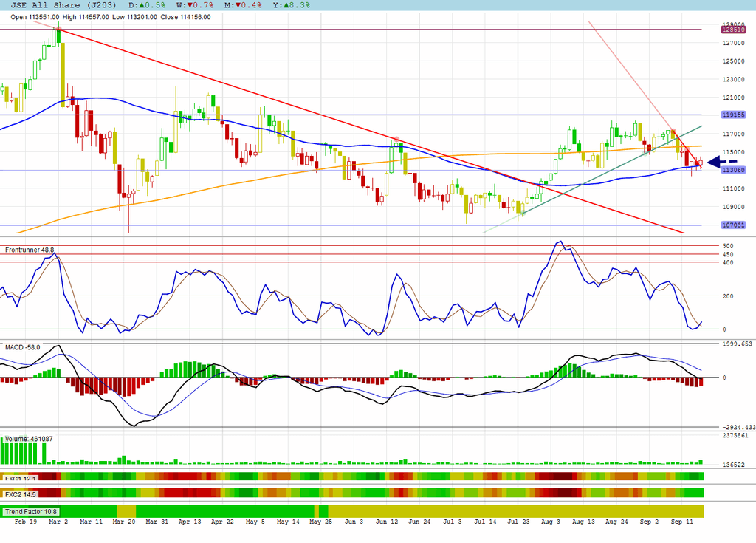Click the Sep 11 date axis label
Image resolution: width=756 pixels, height=543 pixels.
click(681, 522)
